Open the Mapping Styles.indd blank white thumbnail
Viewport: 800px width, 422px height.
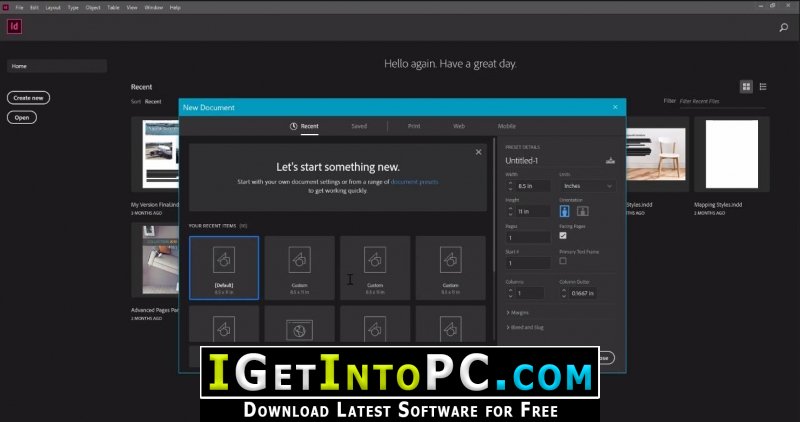(x=732, y=154)
